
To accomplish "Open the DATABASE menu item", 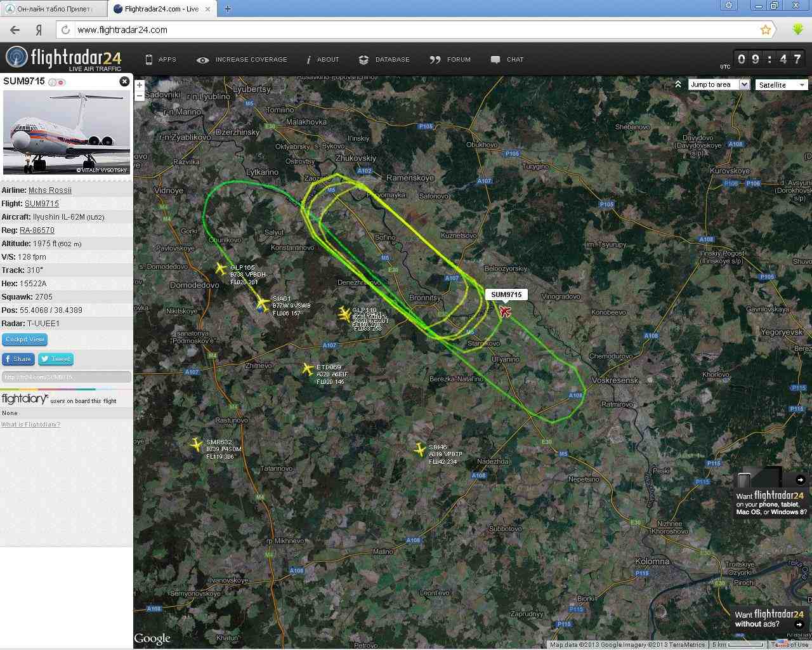I will click(x=393, y=60).
